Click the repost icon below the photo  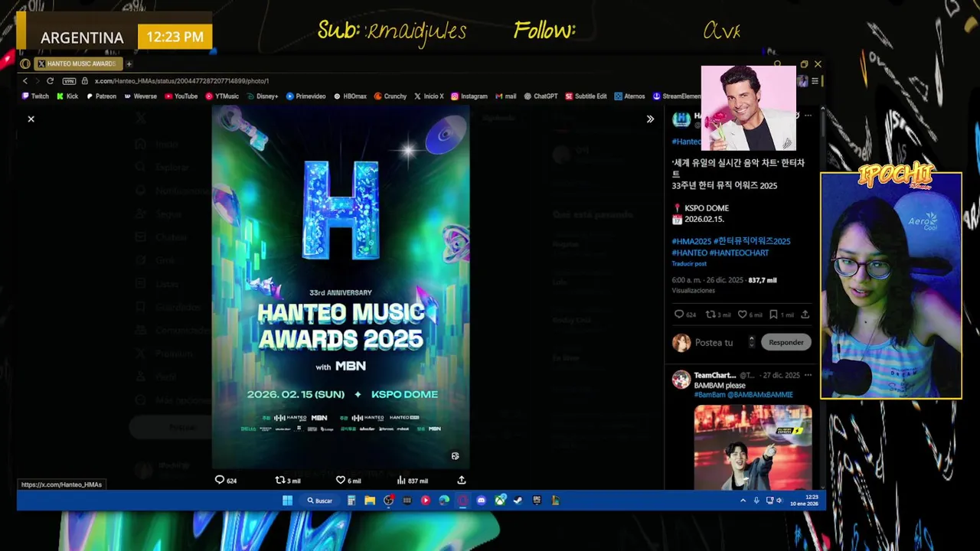click(x=279, y=480)
